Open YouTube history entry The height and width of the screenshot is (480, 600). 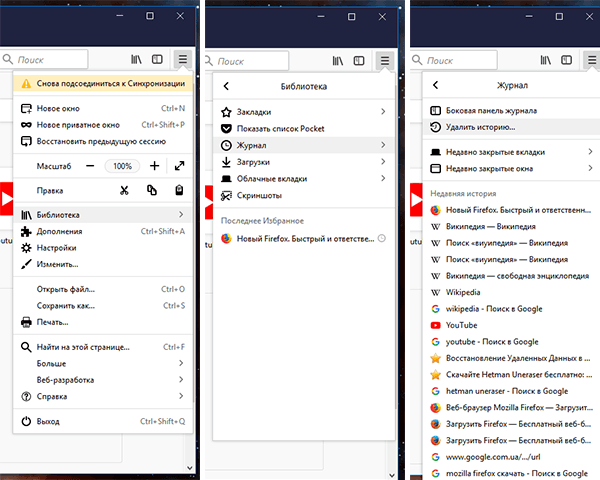512,325
